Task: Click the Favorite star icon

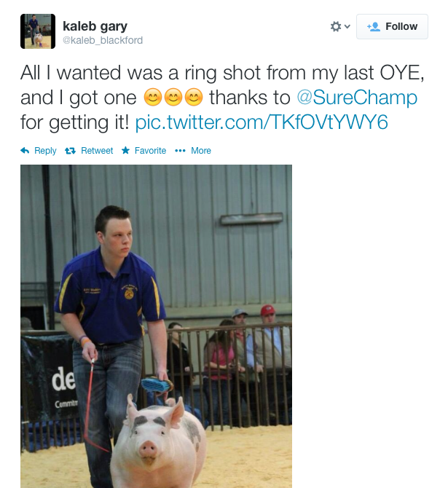Action: click(126, 151)
